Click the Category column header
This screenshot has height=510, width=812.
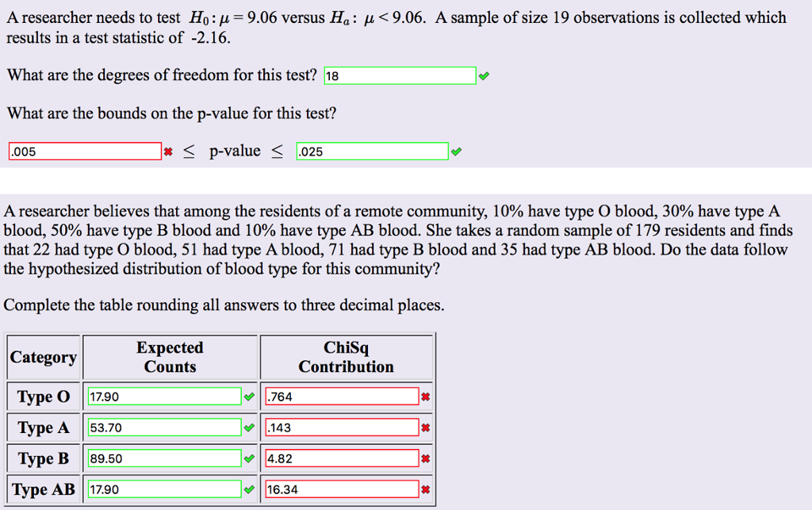coord(43,356)
